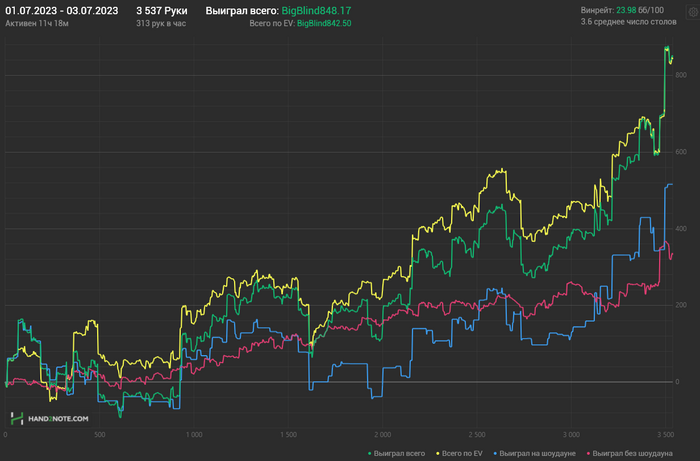This screenshot has width=700, height=461.
Task: Click 'Активен 11ч 18м' active time text
Action: [37, 22]
